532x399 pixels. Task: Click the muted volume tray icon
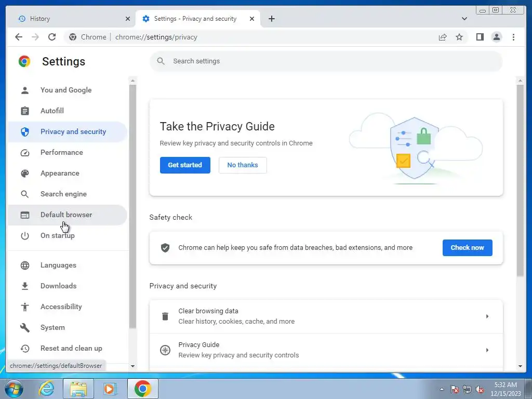tap(480, 390)
